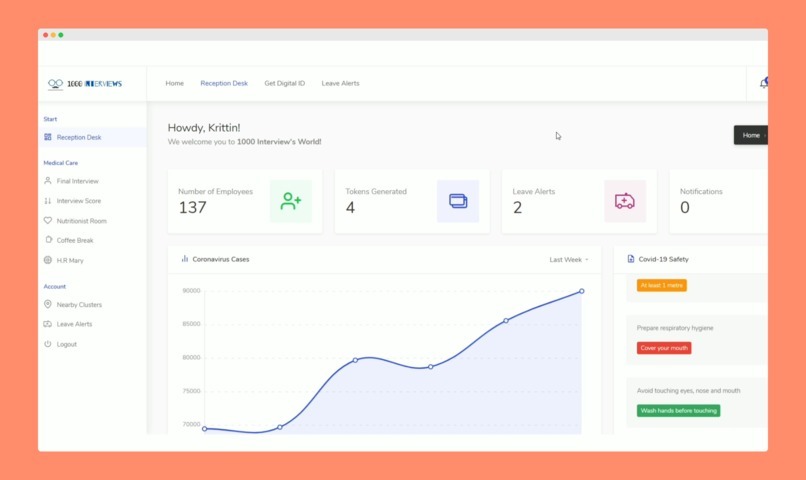
Task: Click the Coronavirus Cases chart title
Action: tap(221, 260)
